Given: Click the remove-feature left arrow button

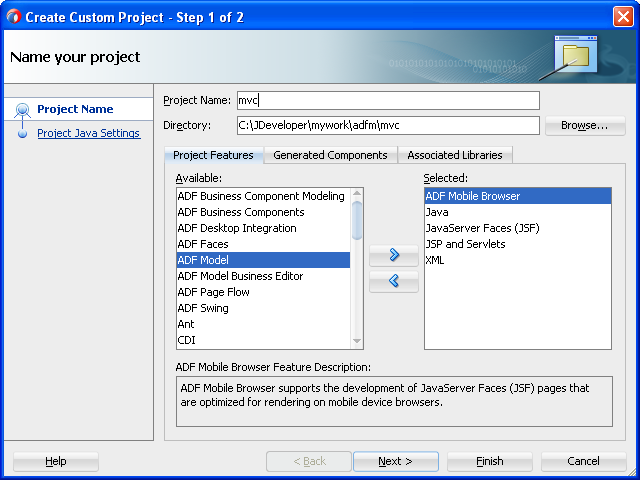Looking at the screenshot, I should [393, 281].
